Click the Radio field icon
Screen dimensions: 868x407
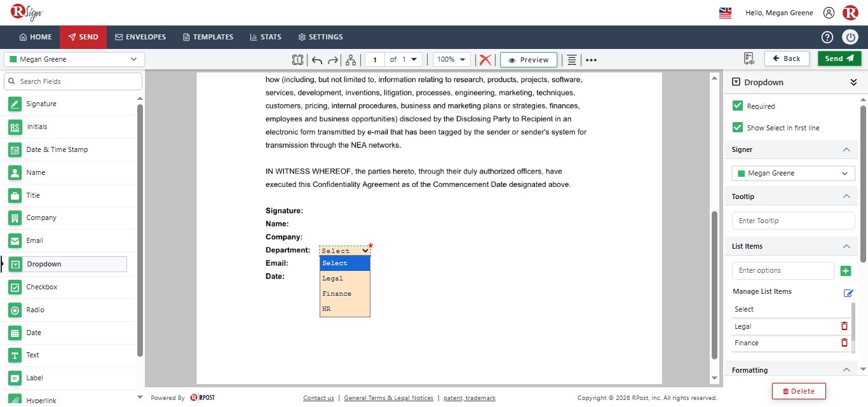[x=15, y=310]
